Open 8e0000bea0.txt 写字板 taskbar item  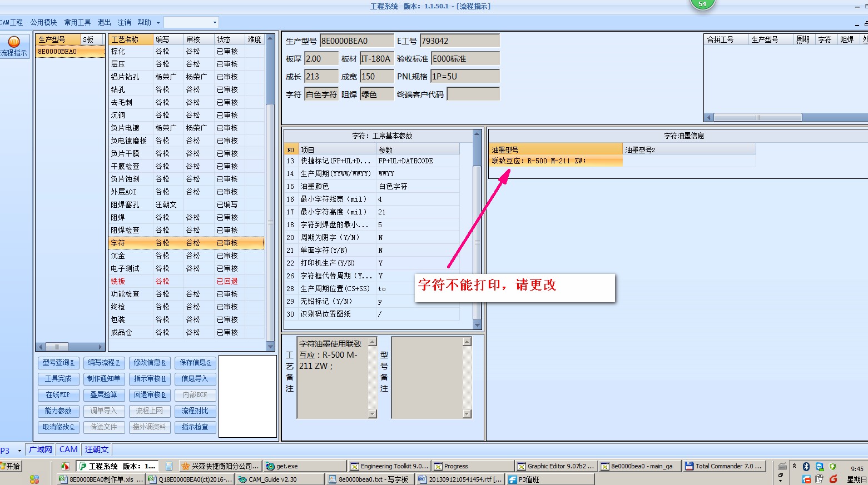[370, 479]
